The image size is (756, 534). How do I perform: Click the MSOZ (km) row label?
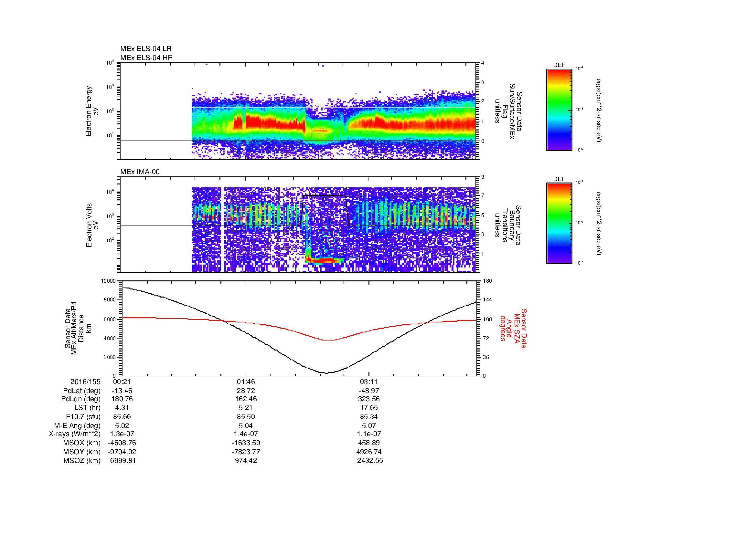[x=82, y=461]
